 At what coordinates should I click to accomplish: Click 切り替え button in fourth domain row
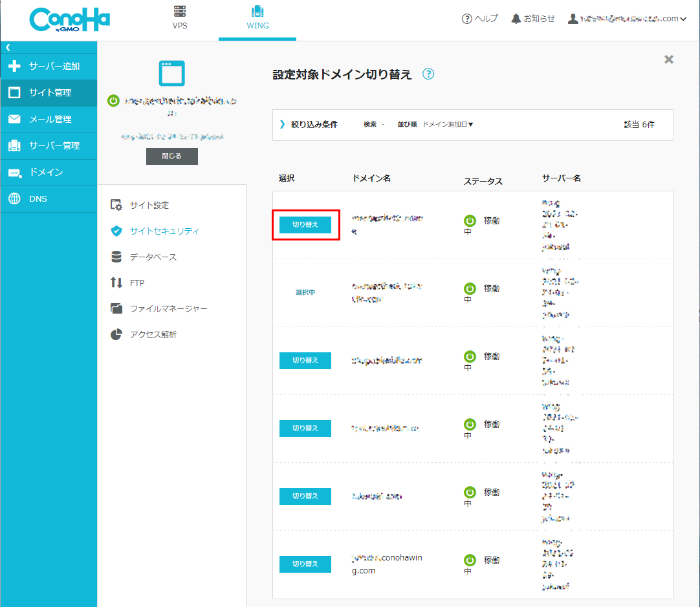tap(305, 428)
